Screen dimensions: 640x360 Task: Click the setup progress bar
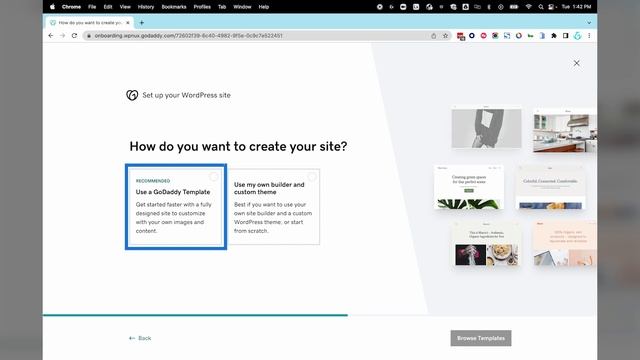coord(195,315)
